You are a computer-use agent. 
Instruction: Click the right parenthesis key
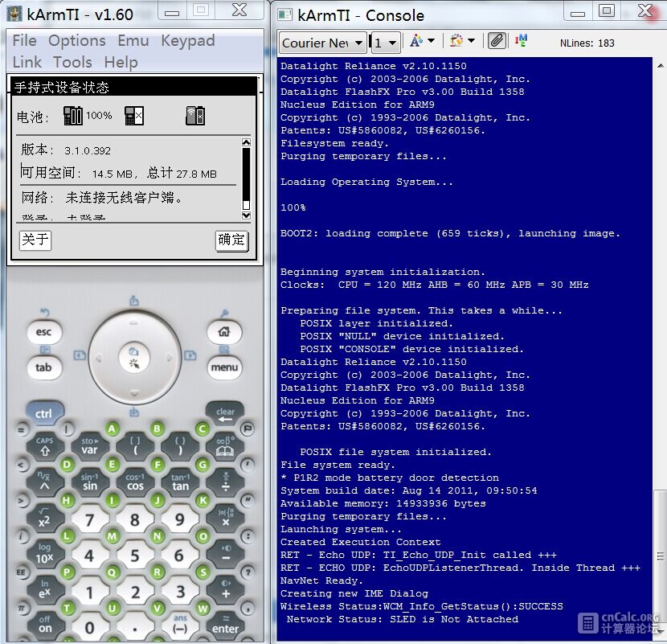point(180,446)
